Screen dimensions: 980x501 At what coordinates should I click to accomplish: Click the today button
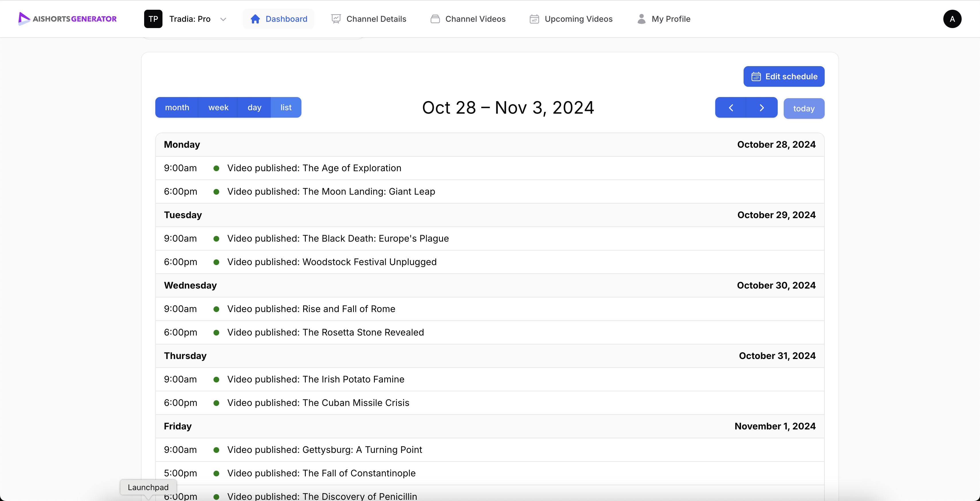[x=803, y=109]
